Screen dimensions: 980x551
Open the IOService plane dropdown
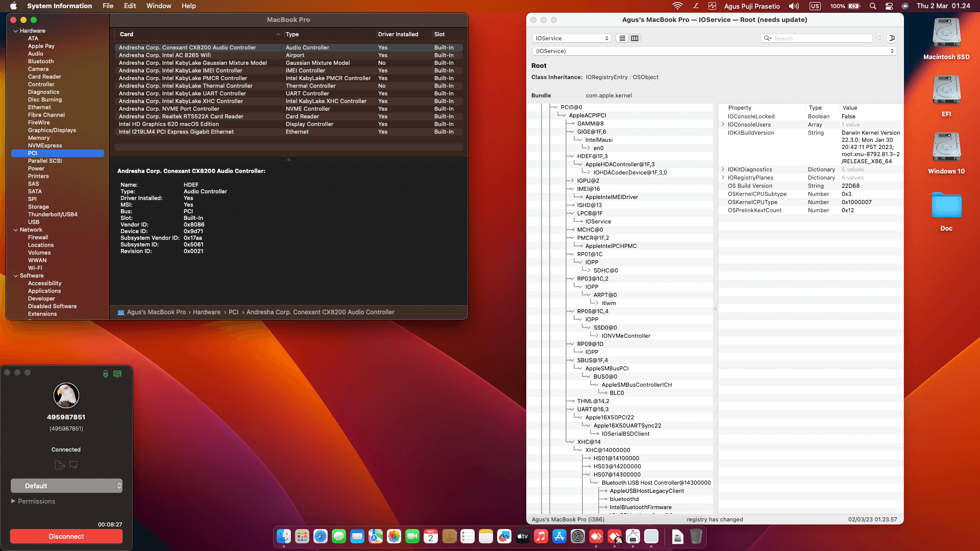point(571,38)
